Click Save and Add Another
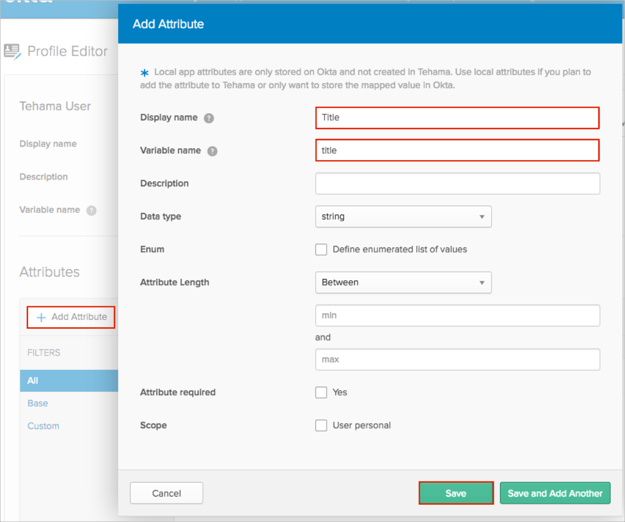 point(555,493)
